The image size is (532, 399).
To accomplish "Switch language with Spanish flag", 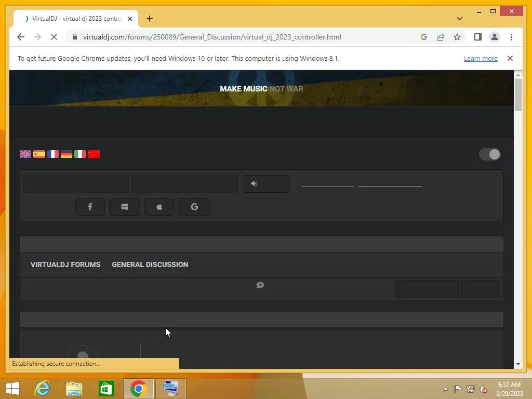I will 39,154.
